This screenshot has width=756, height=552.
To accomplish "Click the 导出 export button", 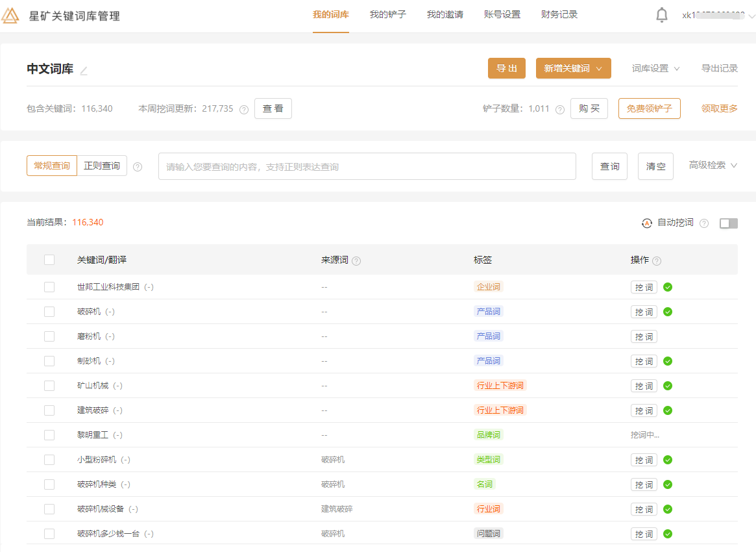I will click(506, 68).
